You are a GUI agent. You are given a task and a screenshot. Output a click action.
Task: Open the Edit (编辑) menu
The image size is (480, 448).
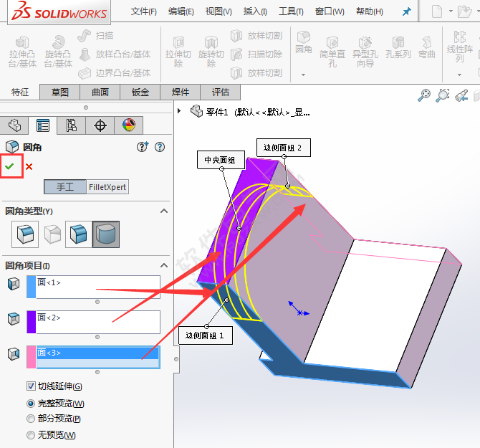coord(181,11)
